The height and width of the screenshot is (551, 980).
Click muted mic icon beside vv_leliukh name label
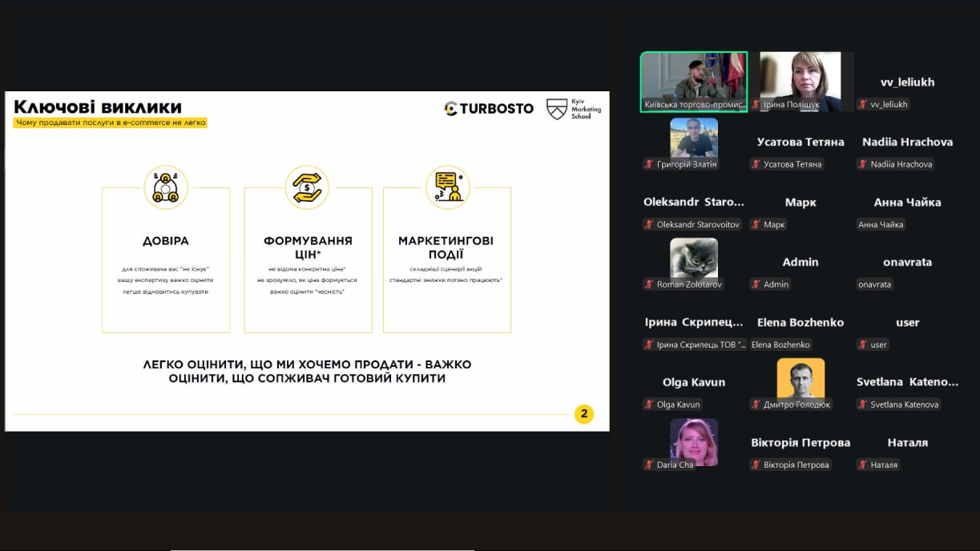point(863,105)
